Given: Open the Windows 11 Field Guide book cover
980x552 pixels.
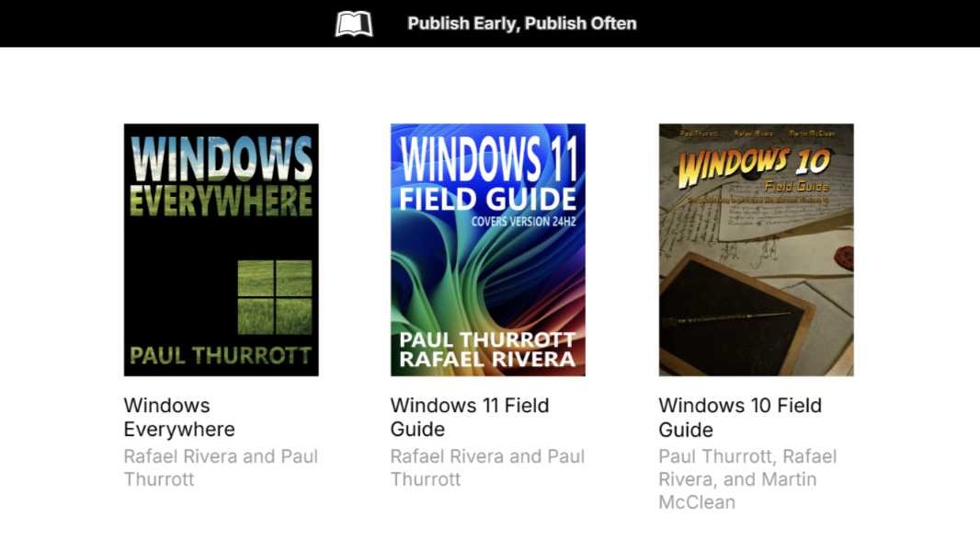Looking at the screenshot, I should pos(487,249).
